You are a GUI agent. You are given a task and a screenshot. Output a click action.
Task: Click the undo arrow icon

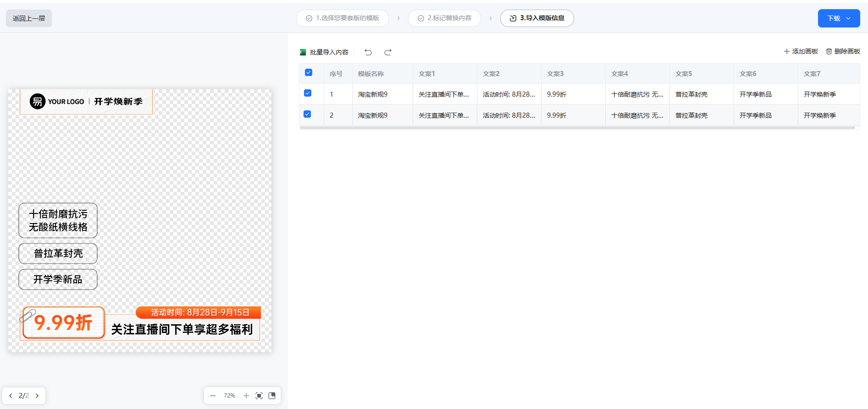[x=368, y=52]
